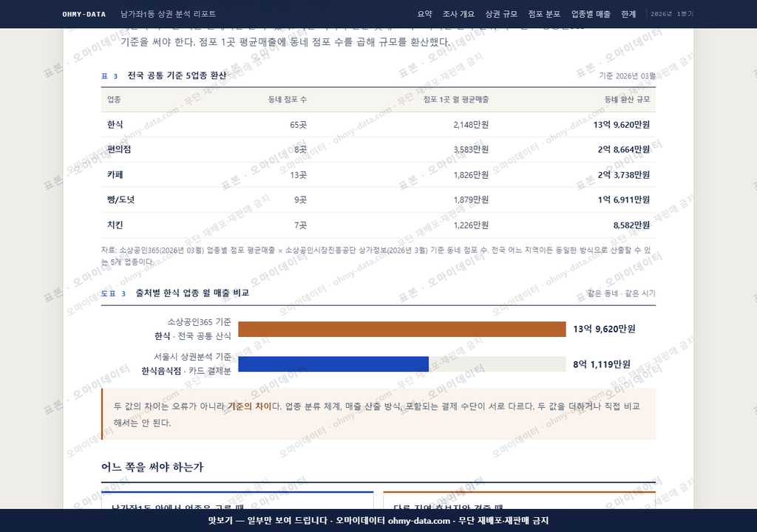This screenshot has width=757, height=532.
Task: Click the 기준 2026년 03월 date label
Action: click(x=627, y=76)
